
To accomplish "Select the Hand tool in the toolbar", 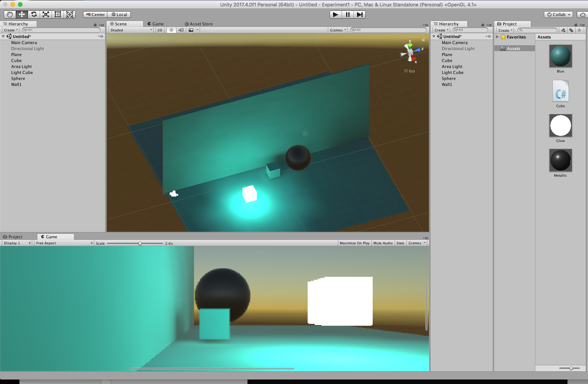I will point(10,15).
